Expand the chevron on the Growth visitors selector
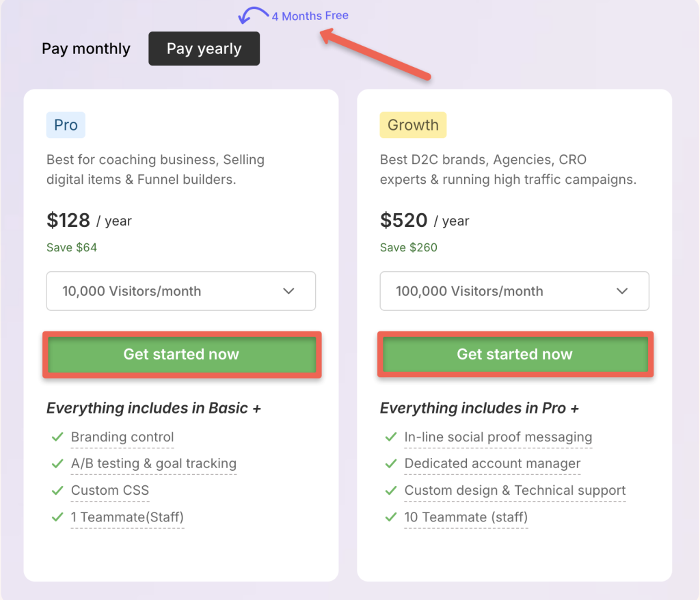700x600 pixels. point(622,290)
